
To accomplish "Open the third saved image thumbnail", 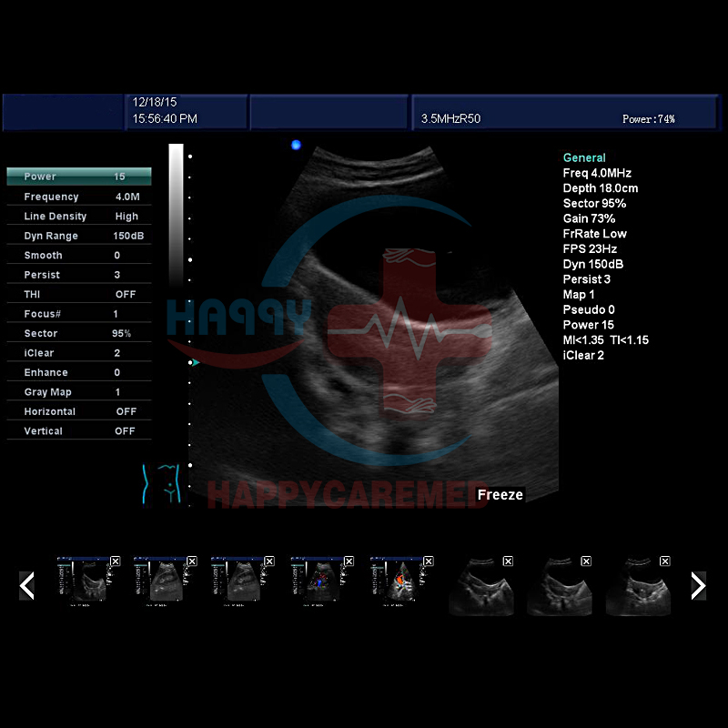I will (238, 582).
